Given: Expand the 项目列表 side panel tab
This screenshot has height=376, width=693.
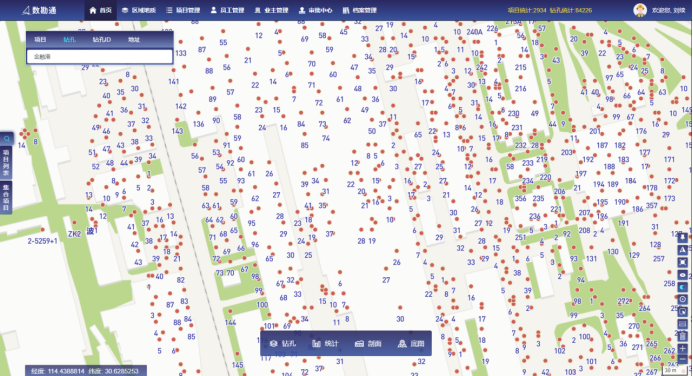Looking at the screenshot, I should coord(7,162).
